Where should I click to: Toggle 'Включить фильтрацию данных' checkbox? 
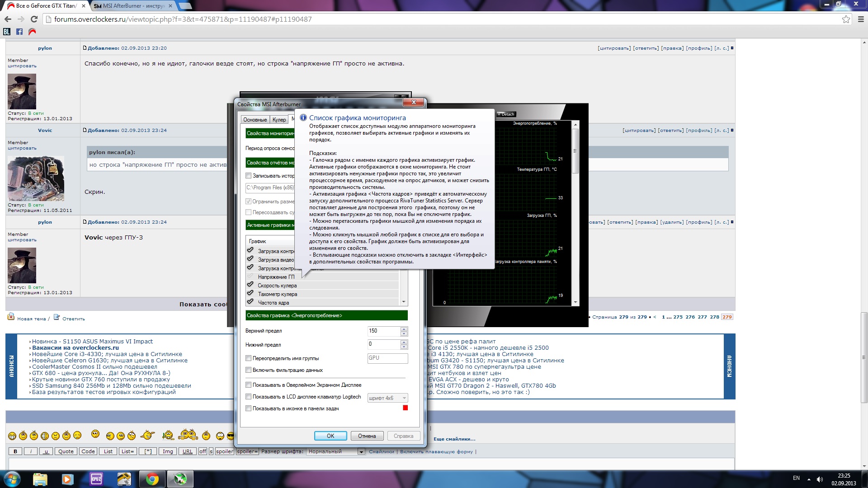click(x=248, y=370)
